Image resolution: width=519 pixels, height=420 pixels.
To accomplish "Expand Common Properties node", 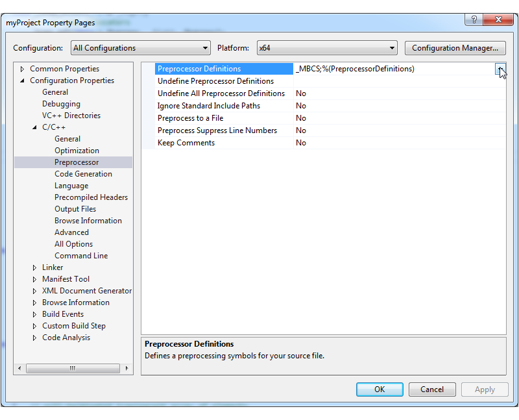I will [x=22, y=69].
